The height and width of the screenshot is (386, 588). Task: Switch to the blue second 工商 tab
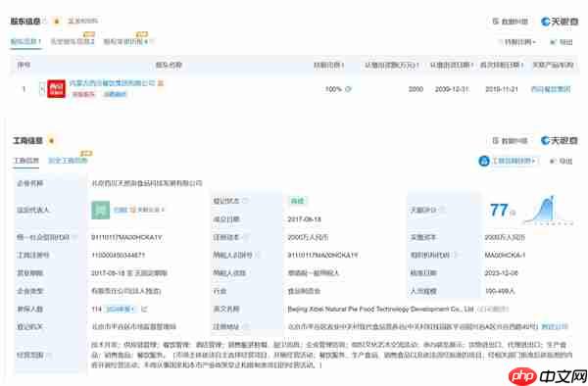tap(68, 161)
